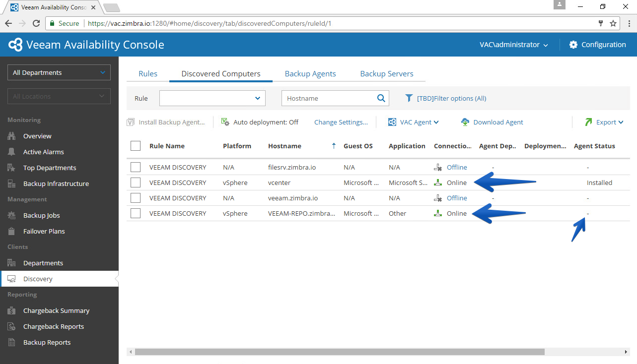Click the Change Settings link
The image size is (637, 364).
pos(341,122)
